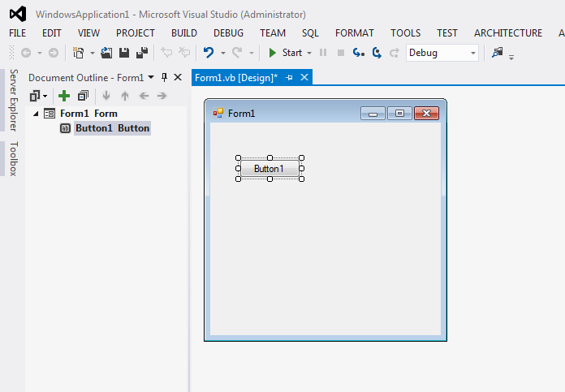Click Form1 design surface title text
Image resolution: width=565 pixels, height=392 pixels.
point(241,114)
